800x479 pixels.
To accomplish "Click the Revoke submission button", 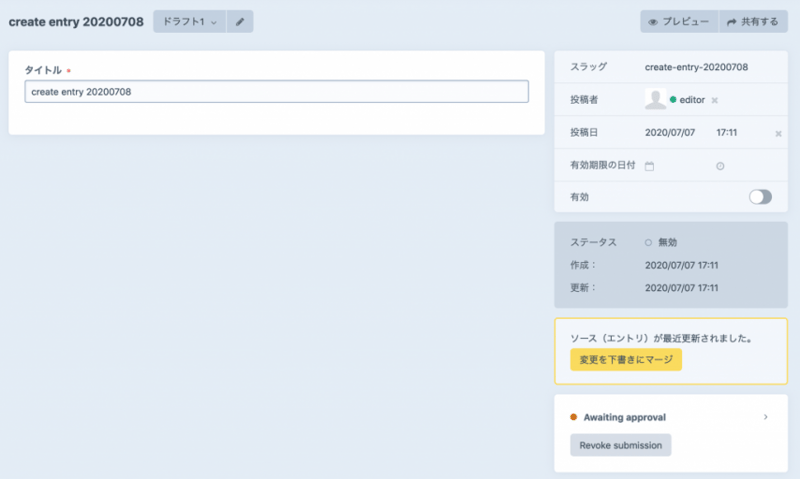I will click(620, 445).
